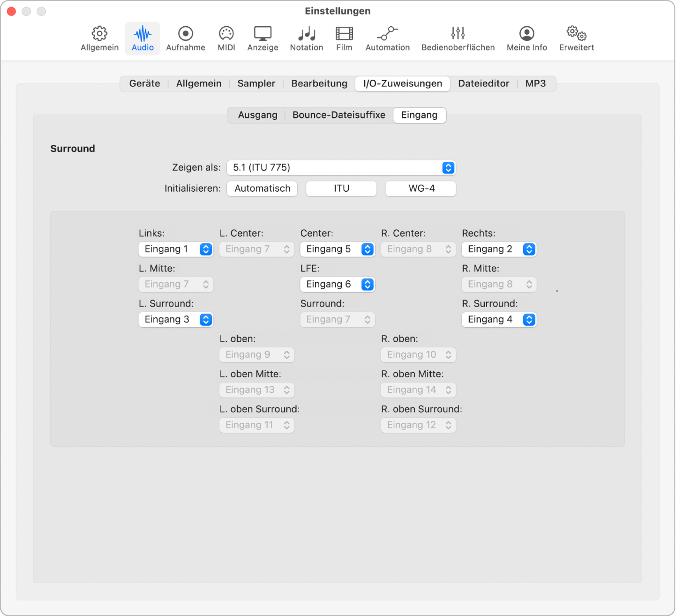Click the Automatisch initialize button

(x=263, y=188)
